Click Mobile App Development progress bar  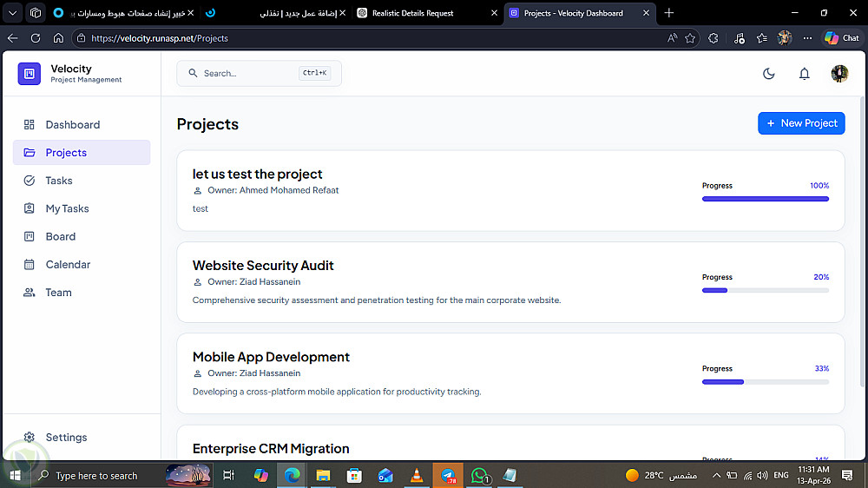point(765,382)
